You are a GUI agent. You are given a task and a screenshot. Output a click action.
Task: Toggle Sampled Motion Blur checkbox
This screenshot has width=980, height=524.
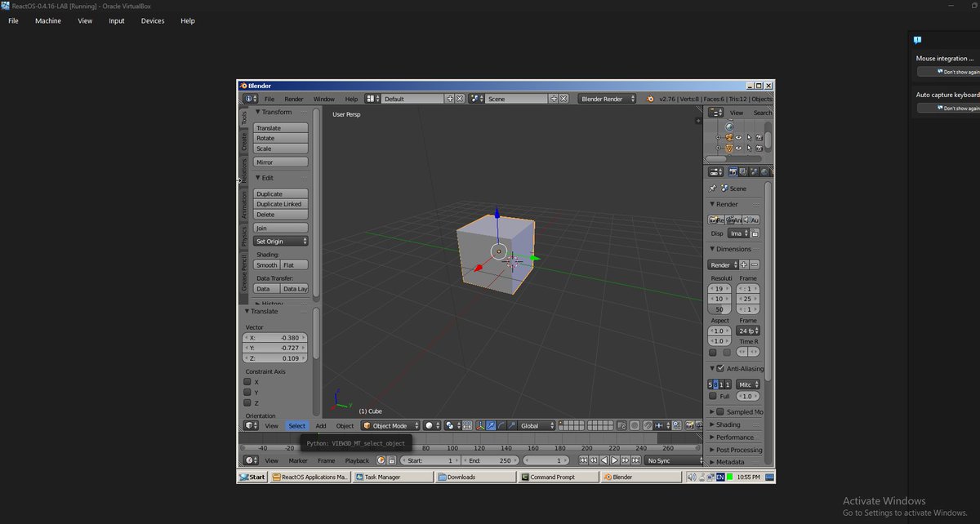[720, 411]
